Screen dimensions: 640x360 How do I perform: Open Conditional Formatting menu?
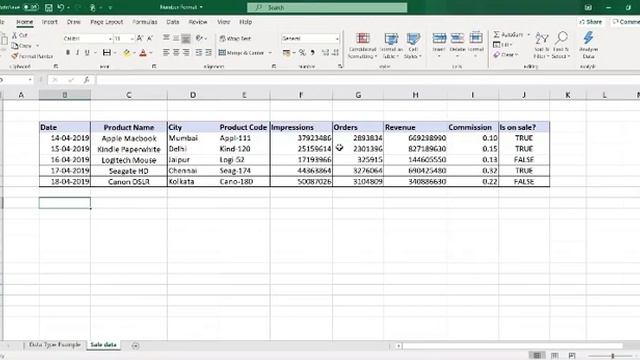click(362, 45)
